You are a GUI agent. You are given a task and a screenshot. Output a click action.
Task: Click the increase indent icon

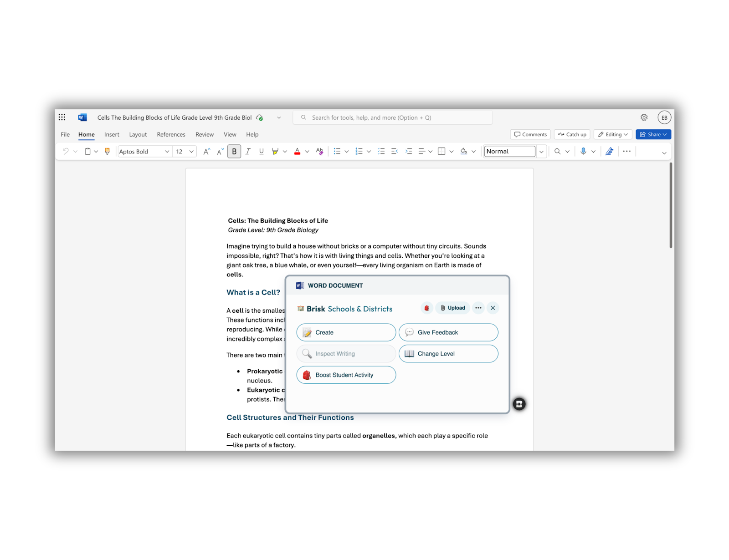coord(409,152)
